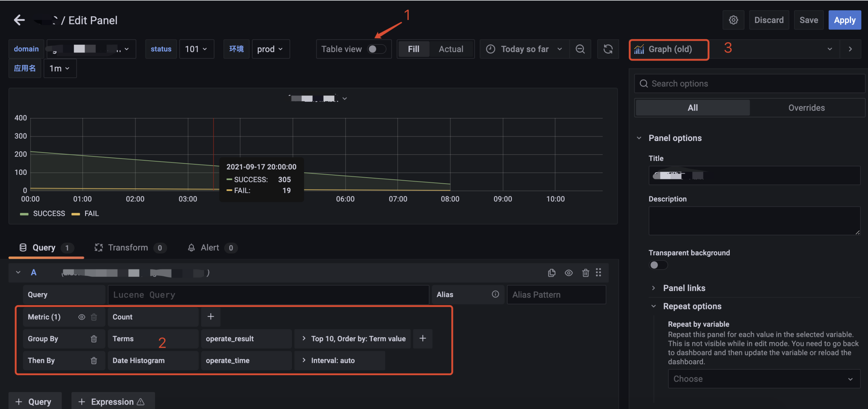The image size is (868, 409).
Task: Duplicate query A with copy icon
Action: (552, 273)
